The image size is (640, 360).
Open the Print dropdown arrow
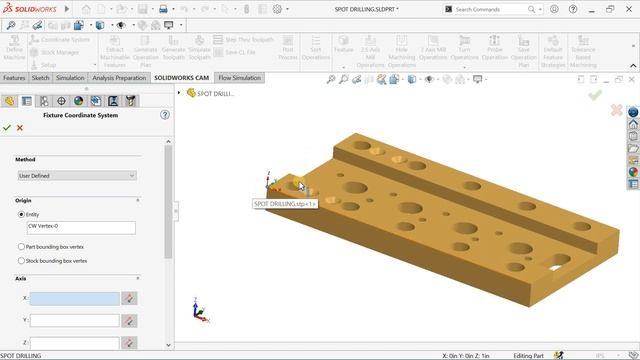pyautogui.click(x=173, y=9)
